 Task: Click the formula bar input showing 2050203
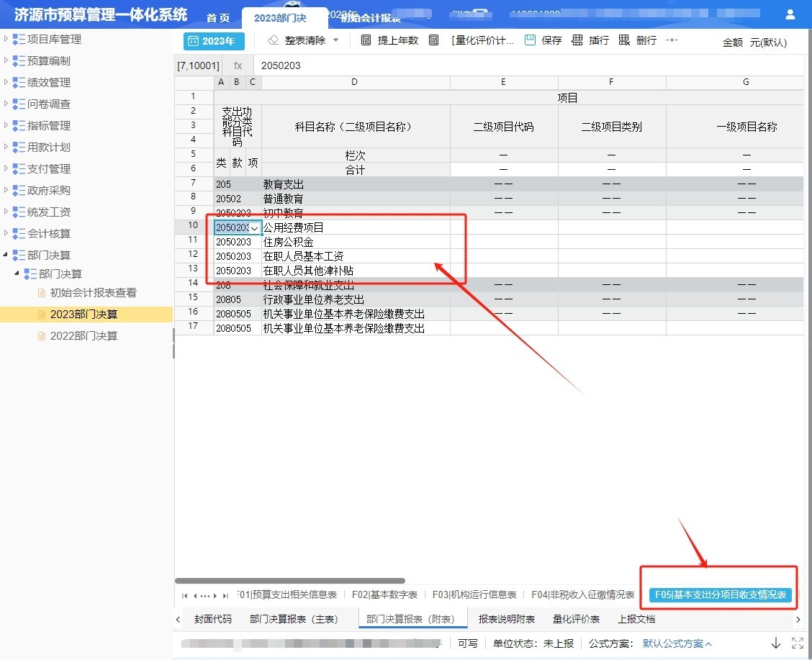point(528,65)
